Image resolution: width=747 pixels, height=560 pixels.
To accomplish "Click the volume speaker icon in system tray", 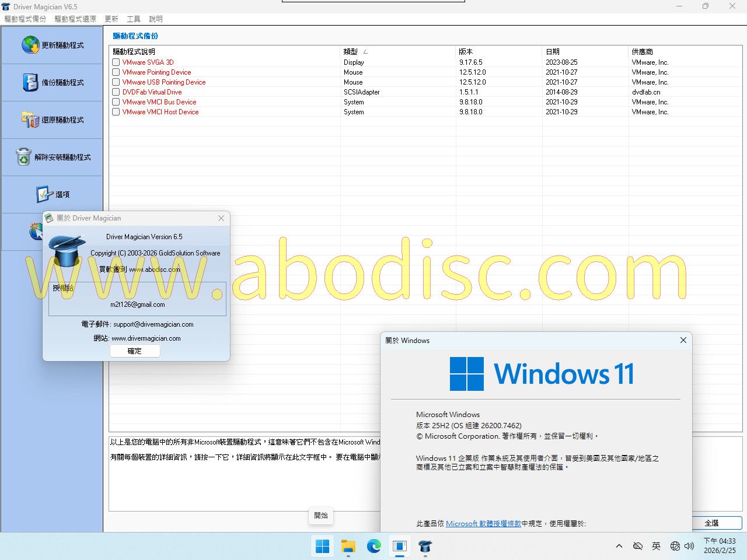I will point(689,547).
